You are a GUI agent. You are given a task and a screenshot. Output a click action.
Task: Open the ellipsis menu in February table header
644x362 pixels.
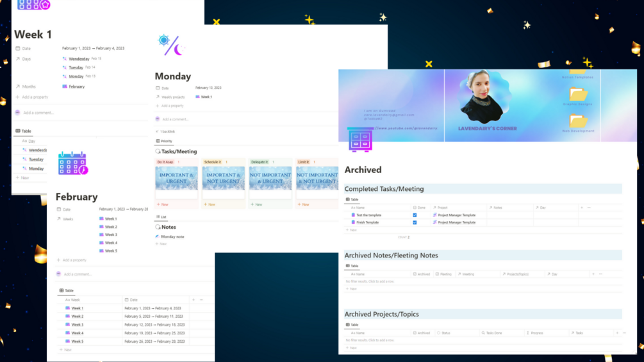click(201, 300)
